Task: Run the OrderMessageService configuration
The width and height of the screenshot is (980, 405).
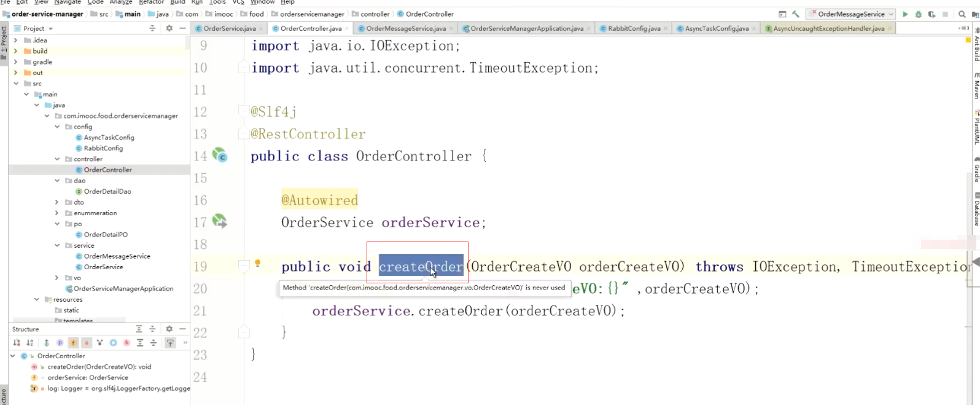Action: (x=905, y=14)
